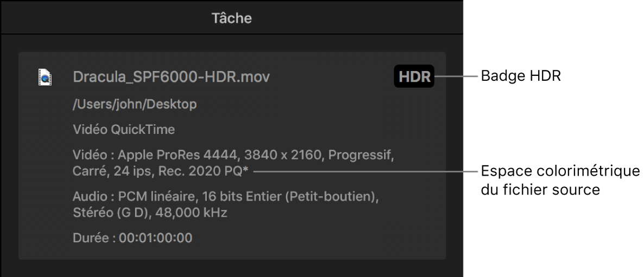Click the Vidéo QuickTime format text
Screen dimensions: 644x277
tap(124, 130)
